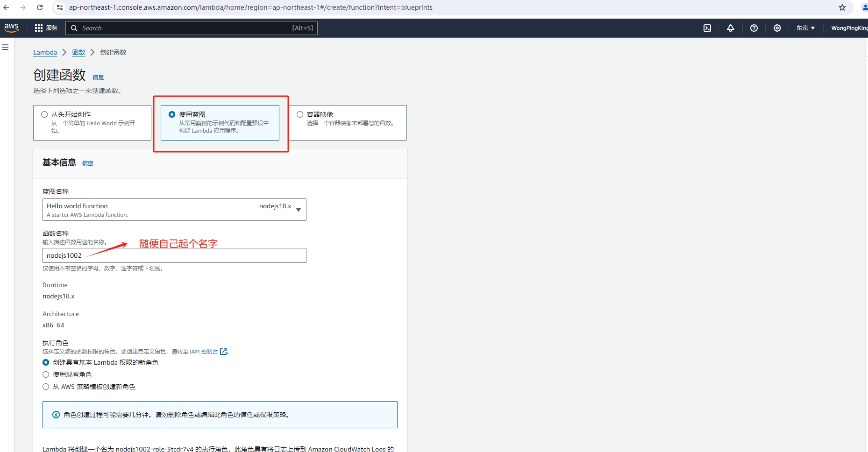Click the browser address bar URL
This screenshot has width=868, height=452.
[251, 7]
